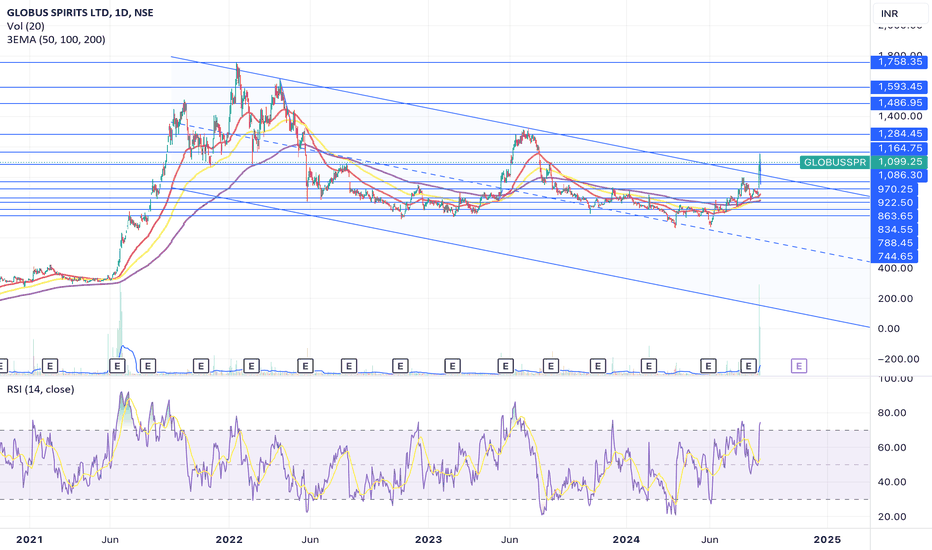Screen dimensions: 932x550
Task: Click the earnings E marker above Jun 2021
Action: tap(117, 366)
